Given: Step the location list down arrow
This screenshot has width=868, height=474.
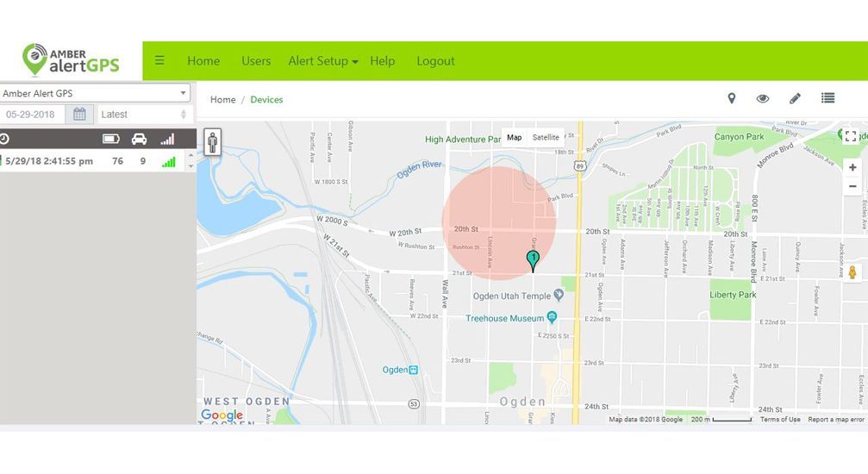Looking at the screenshot, I should pyautogui.click(x=191, y=166).
